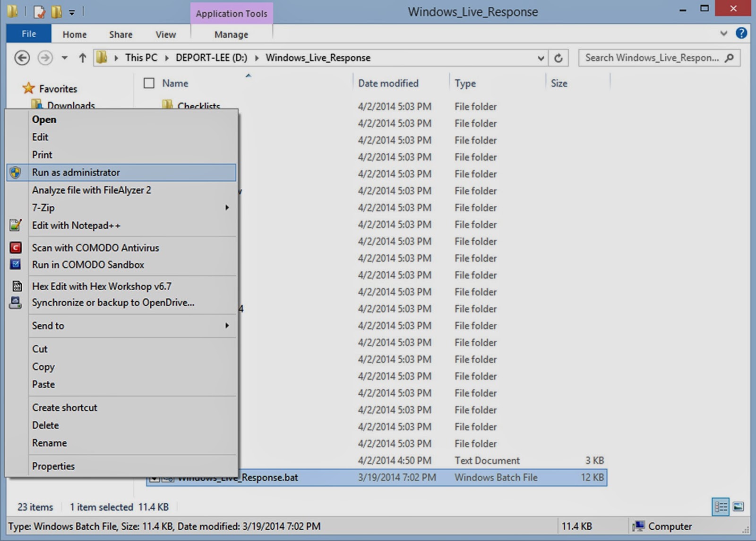
Task: Open the Send to submenu
Action: [x=226, y=326]
